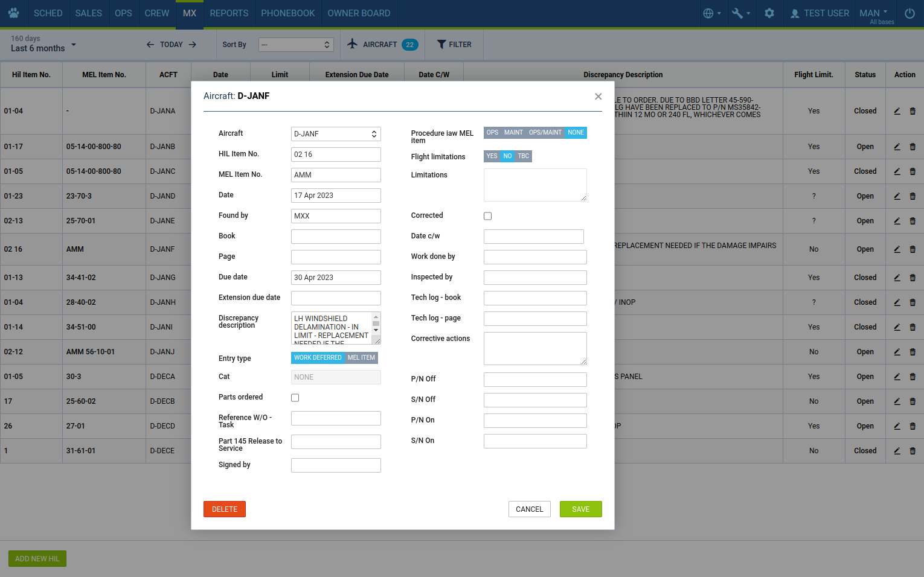Click the power logout icon
The height and width of the screenshot is (577, 924).
coord(910,13)
